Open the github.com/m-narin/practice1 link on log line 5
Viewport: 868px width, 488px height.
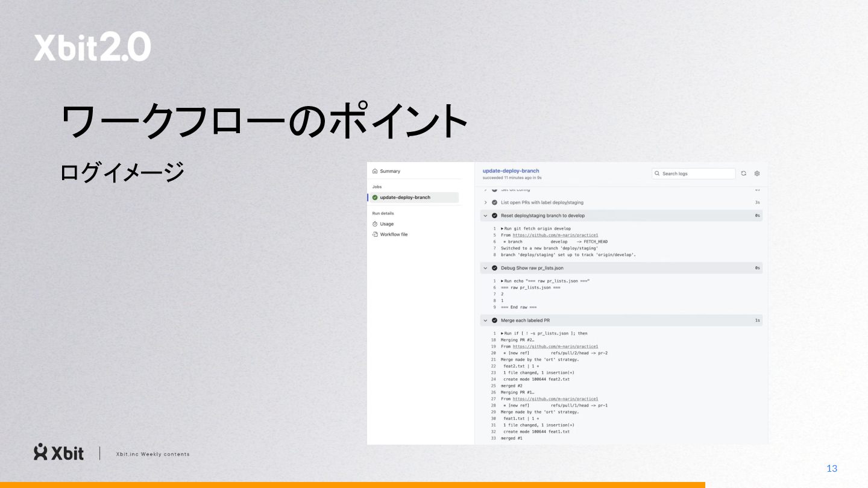click(555, 236)
